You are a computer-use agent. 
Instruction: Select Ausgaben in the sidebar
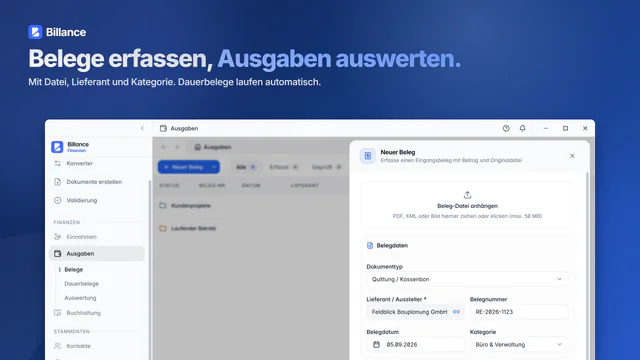point(96,253)
